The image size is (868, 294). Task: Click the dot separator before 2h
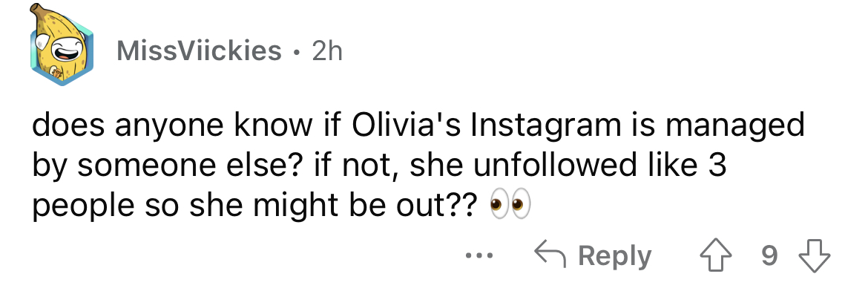(297, 53)
